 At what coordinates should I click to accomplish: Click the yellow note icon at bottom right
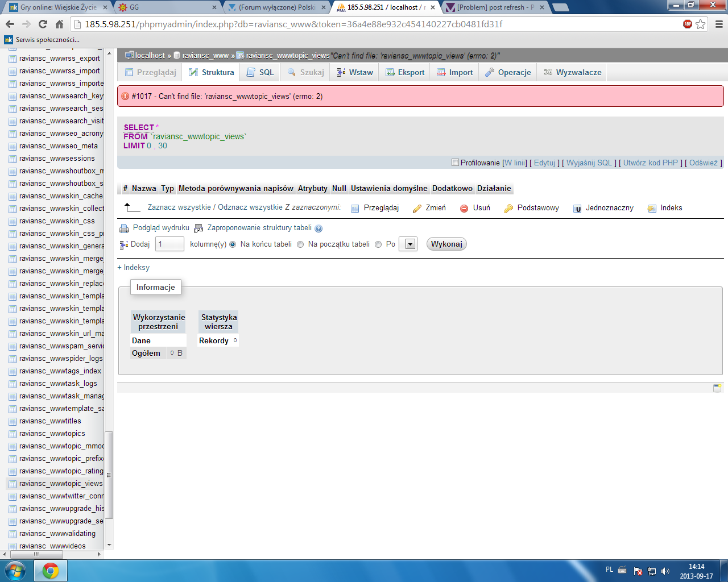(x=717, y=388)
